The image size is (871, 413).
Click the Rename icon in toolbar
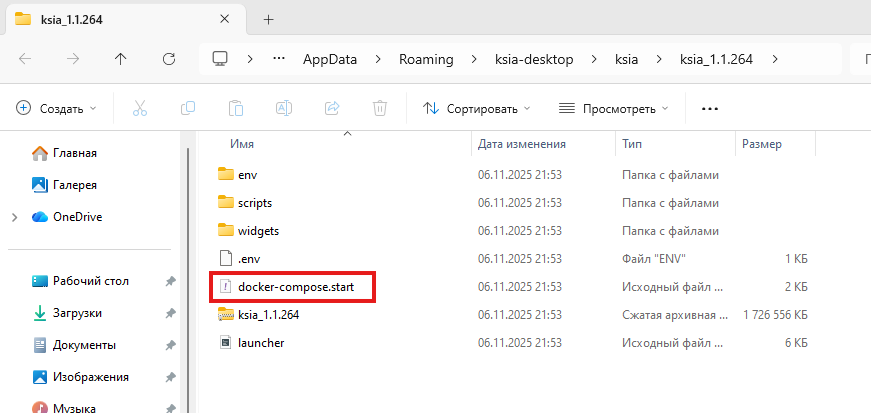(x=284, y=108)
